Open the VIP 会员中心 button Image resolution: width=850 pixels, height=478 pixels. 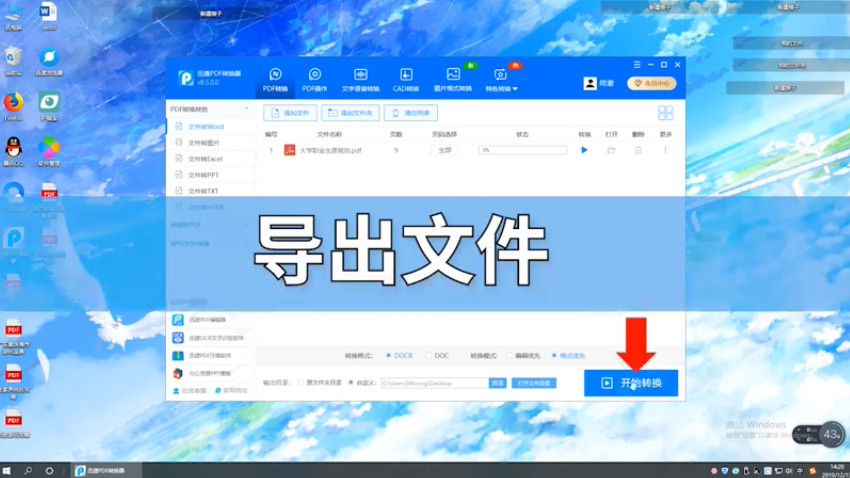(652, 83)
